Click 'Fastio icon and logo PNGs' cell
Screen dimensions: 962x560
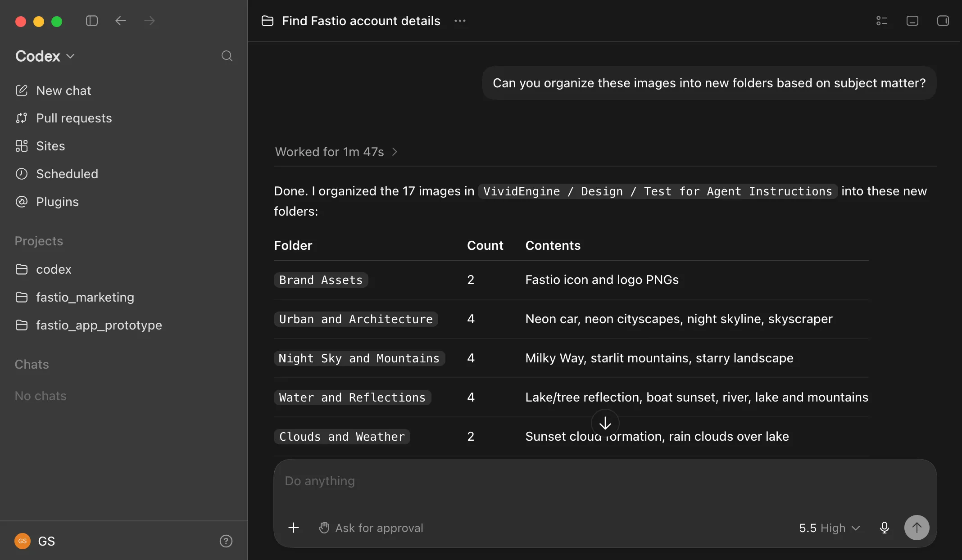(602, 280)
